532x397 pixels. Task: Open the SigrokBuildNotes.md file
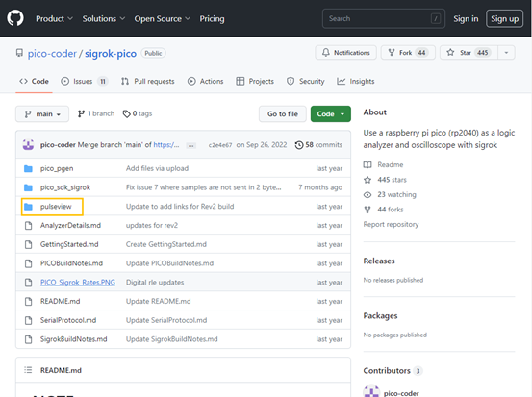click(74, 339)
